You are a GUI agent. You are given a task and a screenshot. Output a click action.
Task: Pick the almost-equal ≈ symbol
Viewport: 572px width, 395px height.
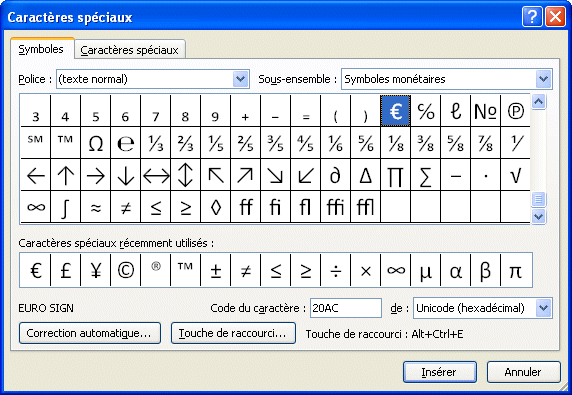[x=96, y=206]
